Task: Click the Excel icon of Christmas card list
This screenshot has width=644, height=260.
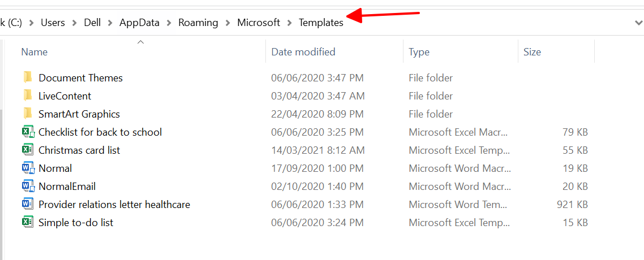Action: pos(28,150)
